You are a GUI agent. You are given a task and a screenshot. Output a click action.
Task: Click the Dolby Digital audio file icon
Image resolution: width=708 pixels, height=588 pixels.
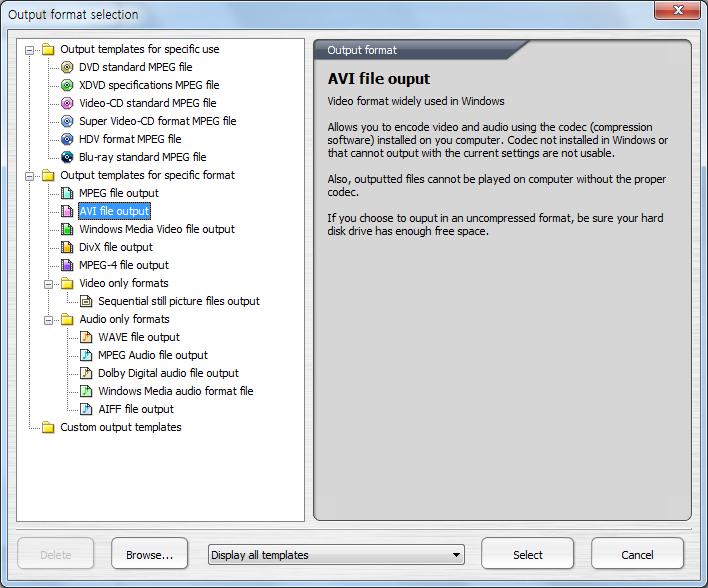tap(86, 373)
